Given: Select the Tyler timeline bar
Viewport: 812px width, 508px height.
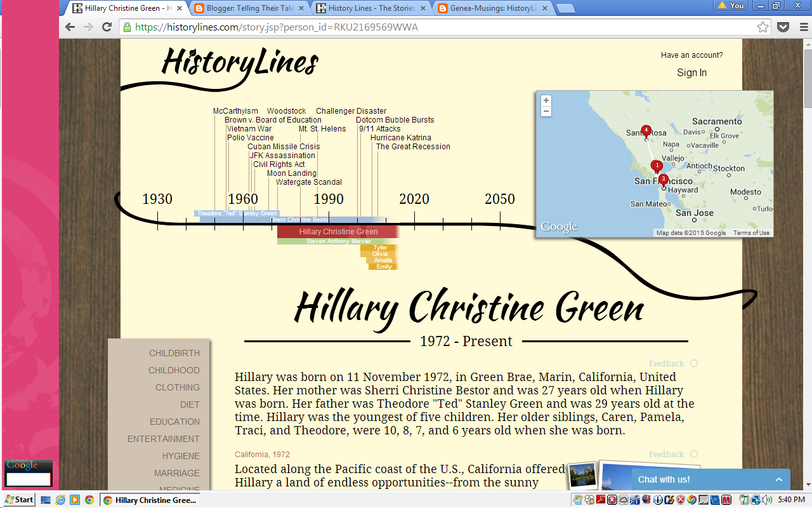Looking at the screenshot, I should [378, 248].
